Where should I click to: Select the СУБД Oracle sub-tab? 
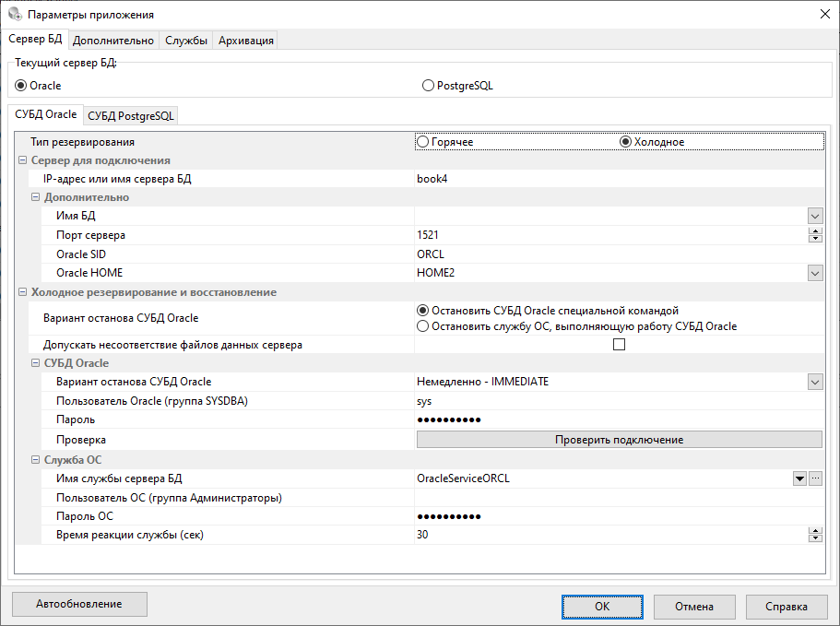[46, 114]
